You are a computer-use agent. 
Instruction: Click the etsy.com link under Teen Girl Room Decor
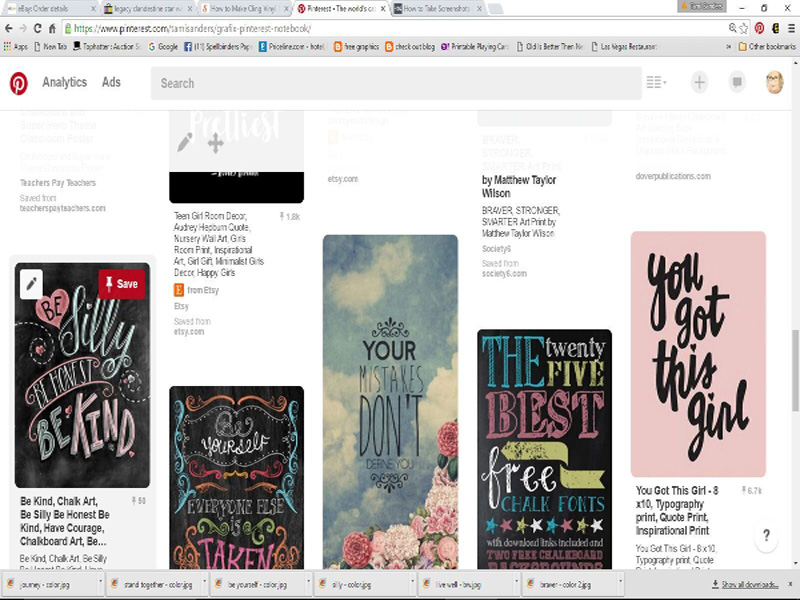[x=189, y=332]
